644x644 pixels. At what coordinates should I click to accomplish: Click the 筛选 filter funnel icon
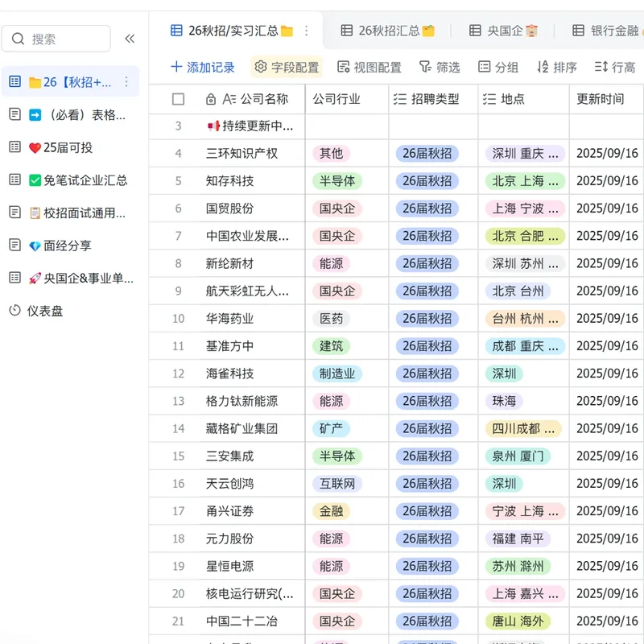click(425, 67)
